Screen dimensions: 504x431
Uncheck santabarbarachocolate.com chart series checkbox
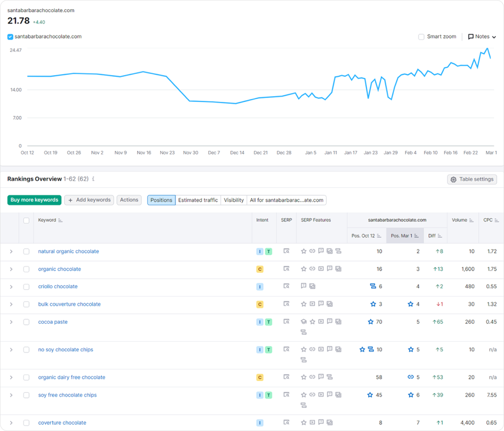click(x=10, y=37)
